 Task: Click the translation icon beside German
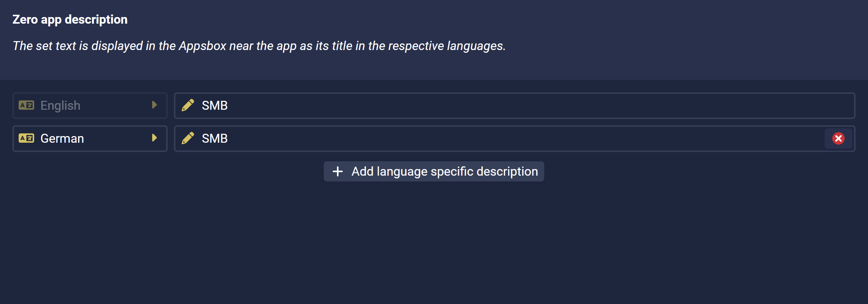click(x=26, y=138)
